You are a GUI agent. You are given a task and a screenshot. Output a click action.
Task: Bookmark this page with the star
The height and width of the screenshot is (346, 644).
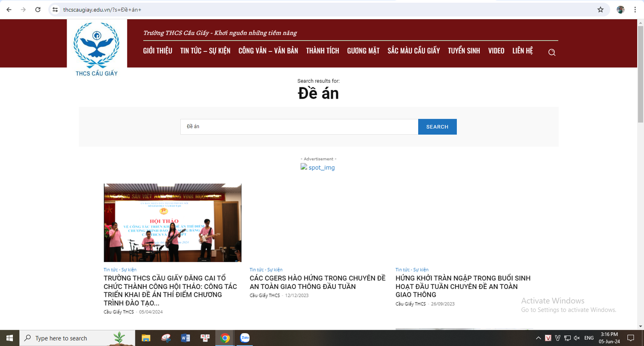tap(600, 9)
